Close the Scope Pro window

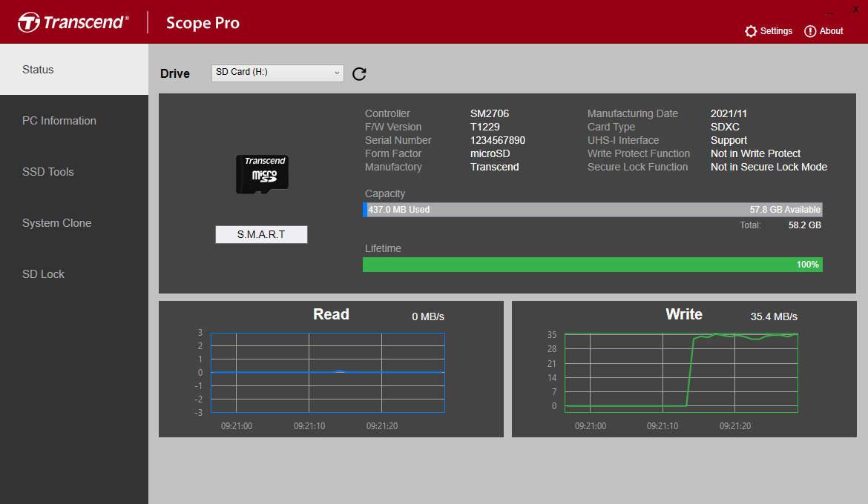tap(855, 10)
